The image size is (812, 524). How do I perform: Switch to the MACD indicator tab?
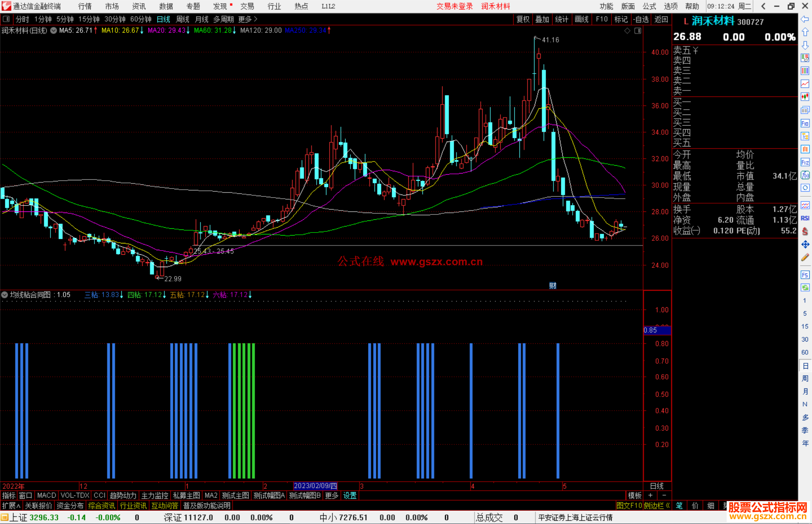click(47, 495)
